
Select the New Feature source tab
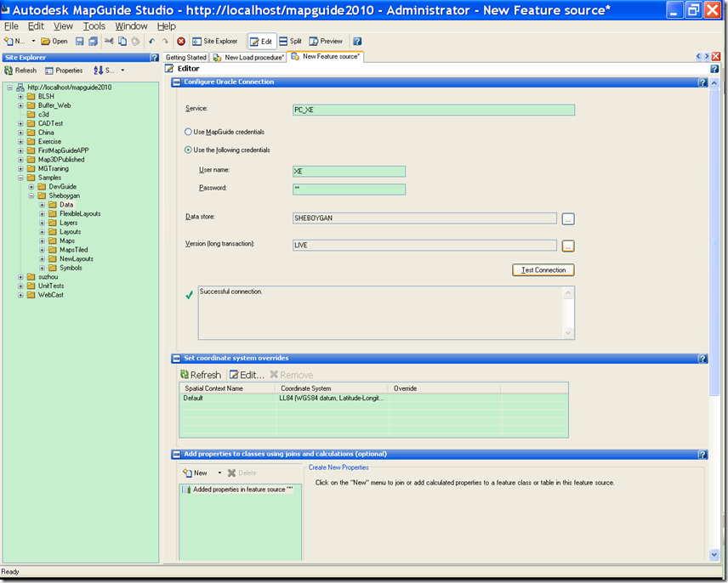(326, 56)
